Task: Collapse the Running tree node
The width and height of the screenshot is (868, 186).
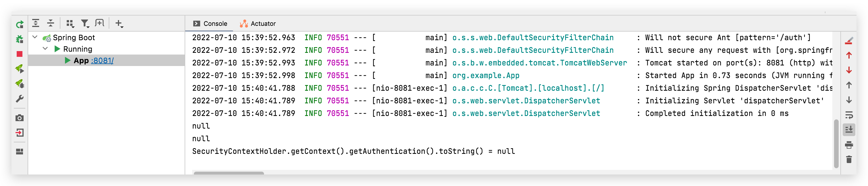Action: 45,49
